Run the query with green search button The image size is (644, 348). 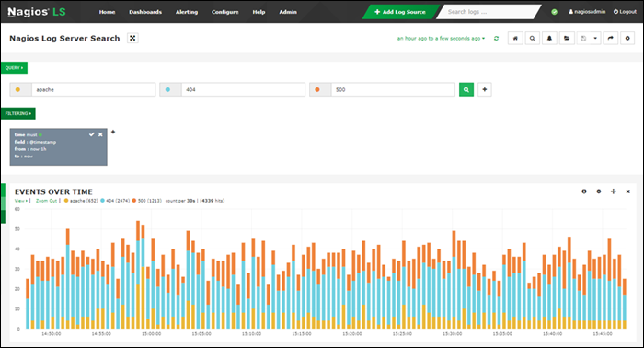click(x=466, y=89)
